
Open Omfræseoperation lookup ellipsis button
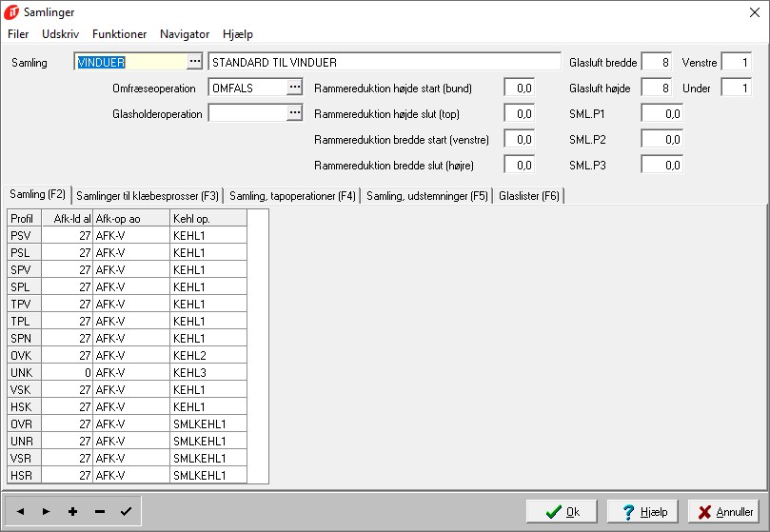[x=295, y=87]
